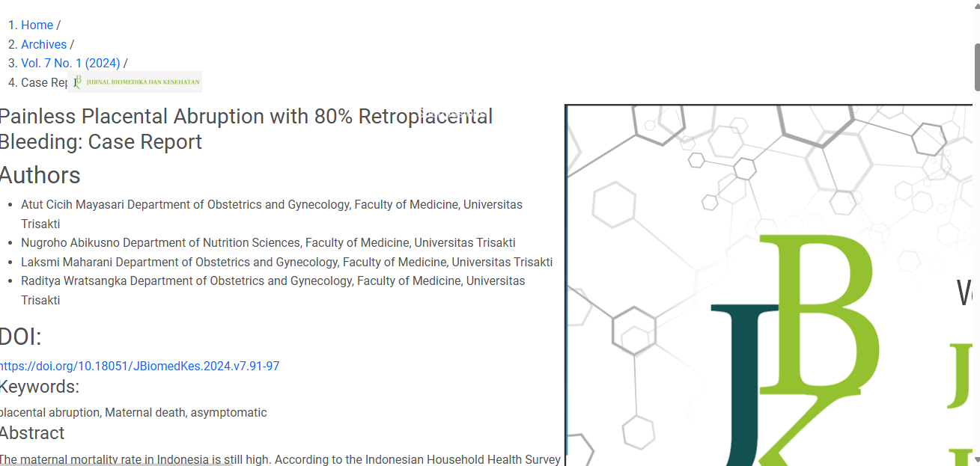Image resolution: width=980 pixels, height=466 pixels.
Task: Go to the Archives breadcrumb link
Action: pyautogui.click(x=43, y=45)
